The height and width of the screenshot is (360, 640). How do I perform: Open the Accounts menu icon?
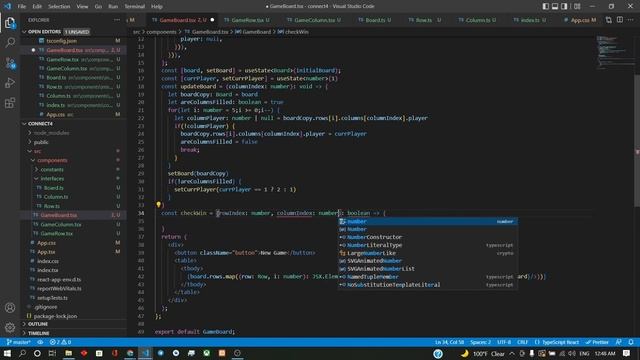coord(10,308)
